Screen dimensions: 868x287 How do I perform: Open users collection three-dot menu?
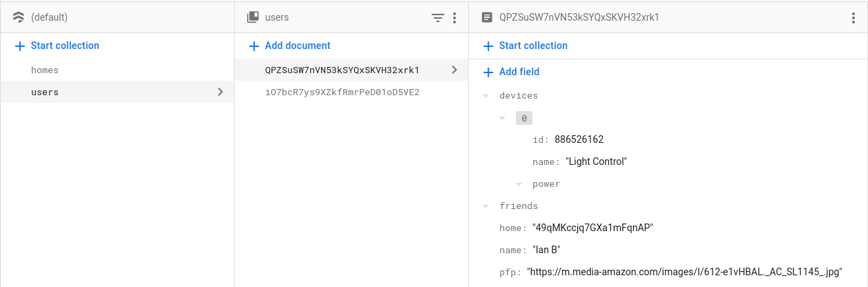454,18
